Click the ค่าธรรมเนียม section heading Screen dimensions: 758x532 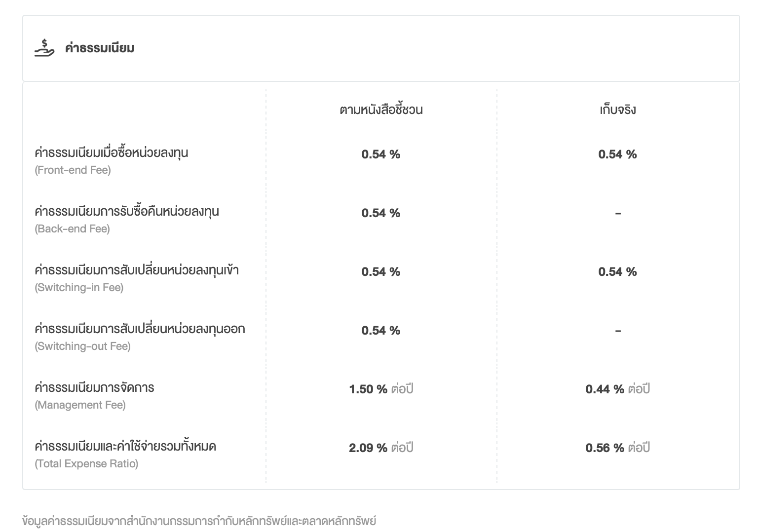(x=100, y=48)
